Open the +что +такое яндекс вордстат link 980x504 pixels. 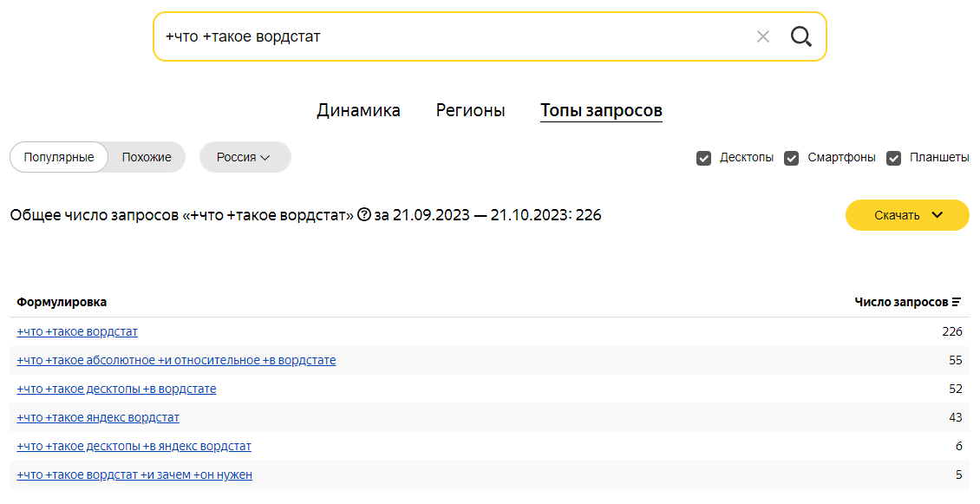98,418
